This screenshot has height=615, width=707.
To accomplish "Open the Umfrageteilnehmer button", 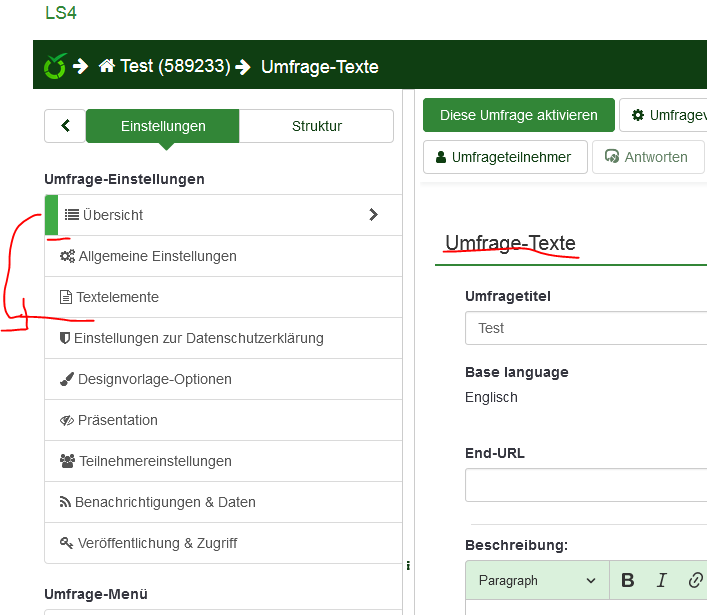I will [x=504, y=157].
